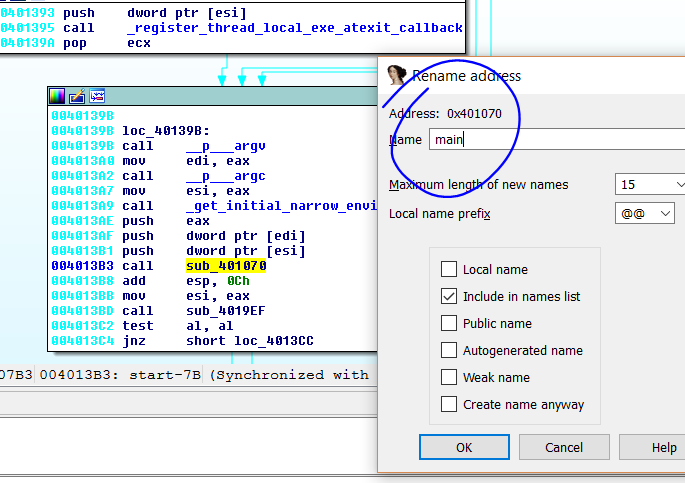Image resolution: width=685 pixels, height=483 pixels.
Task: Click the loc_40139B label in graph
Action: point(165,131)
